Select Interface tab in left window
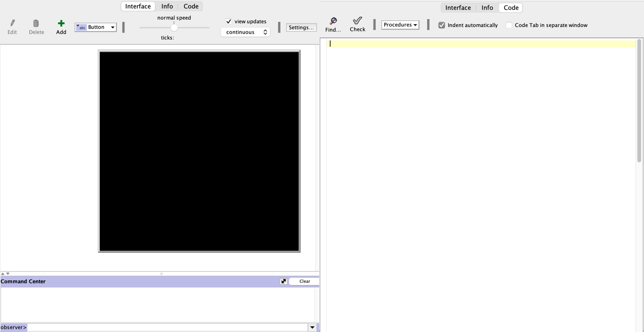 tap(138, 6)
